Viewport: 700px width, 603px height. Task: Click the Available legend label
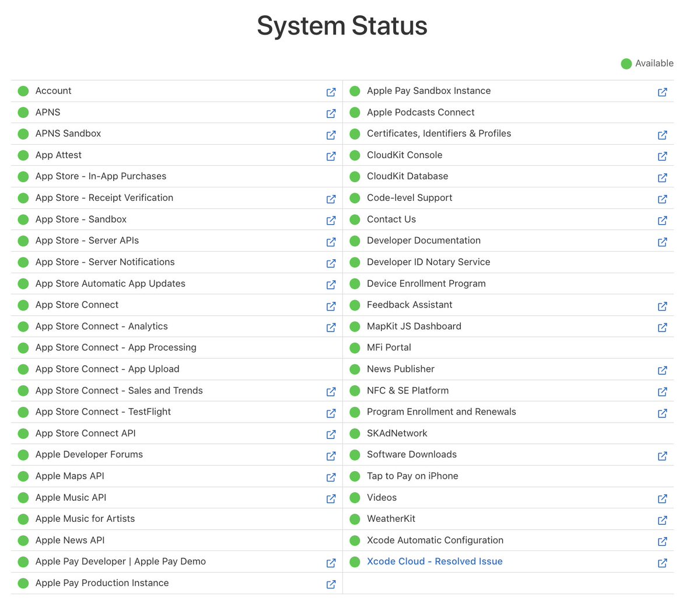coord(654,63)
